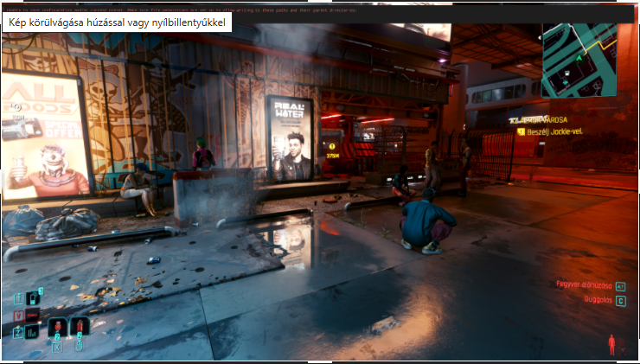Click the Real Water advertisement billboard
This screenshot has width=640, height=364.
[x=291, y=138]
